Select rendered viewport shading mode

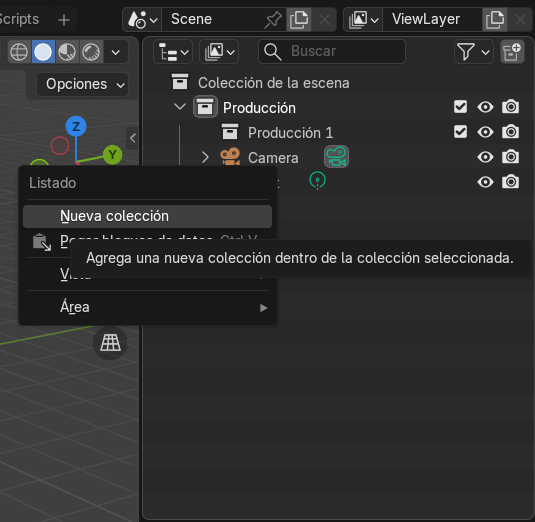[x=91, y=52]
